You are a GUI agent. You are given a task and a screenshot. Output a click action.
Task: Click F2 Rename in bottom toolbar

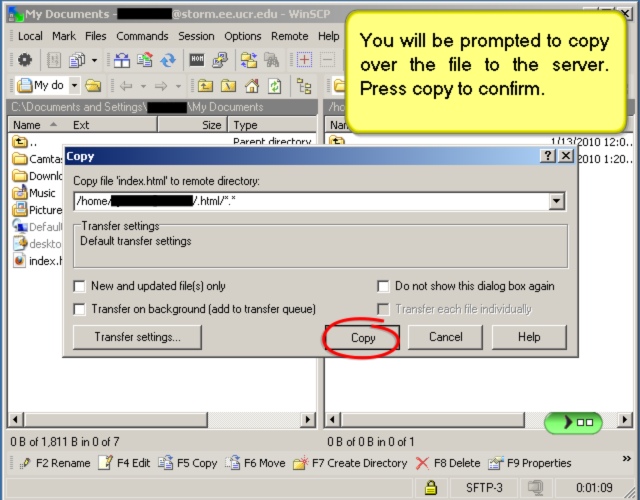point(54,463)
